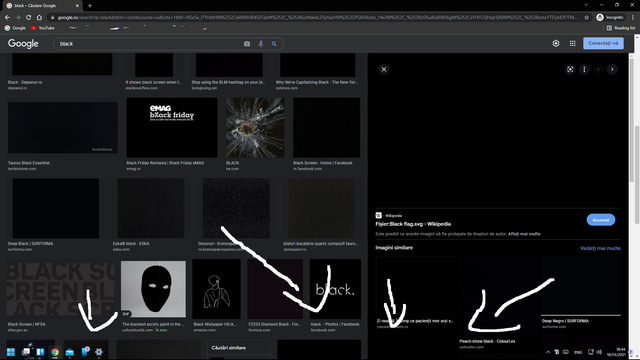Open 'Fișier:Black flag.svg - Wikipedia' title link
Viewport: 640px width, 360px height.
click(x=413, y=224)
